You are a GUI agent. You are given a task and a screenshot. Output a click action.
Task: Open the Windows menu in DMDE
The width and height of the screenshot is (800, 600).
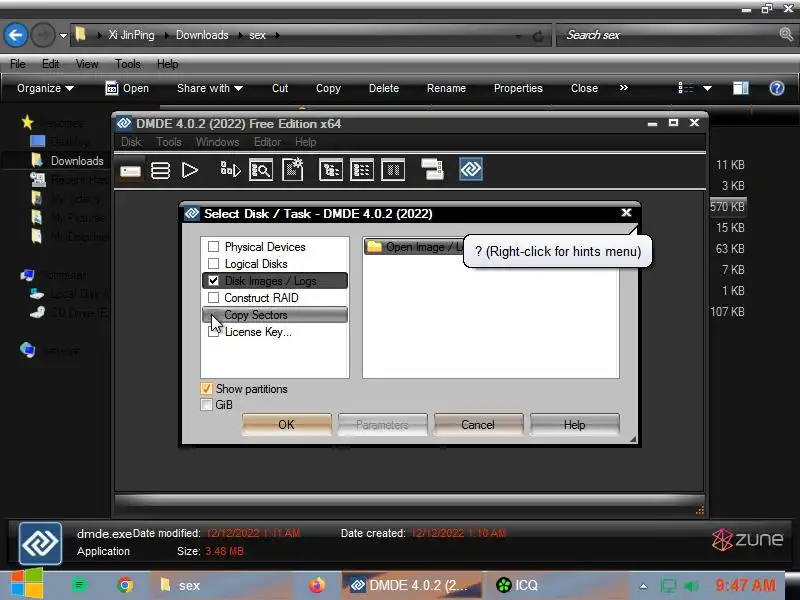217,142
